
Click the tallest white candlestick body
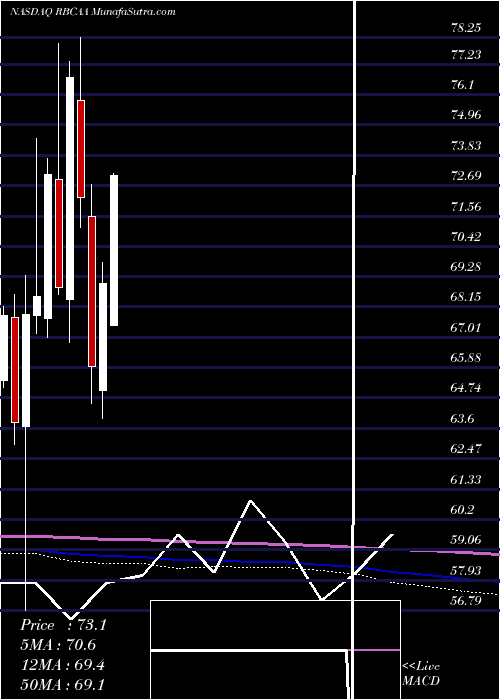(70, 188)
